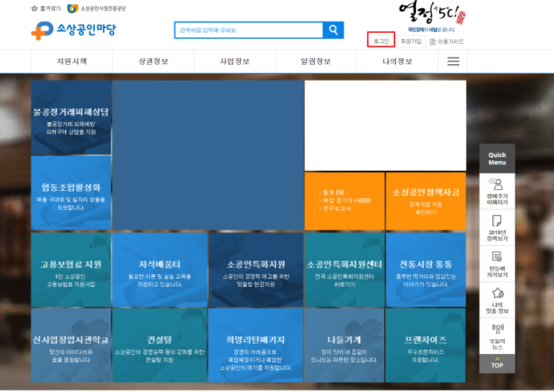This screenshot has width=554, height=392.
Task: Open the 소상공인정책자금 orange tile
Action: (x=426, y=201)
